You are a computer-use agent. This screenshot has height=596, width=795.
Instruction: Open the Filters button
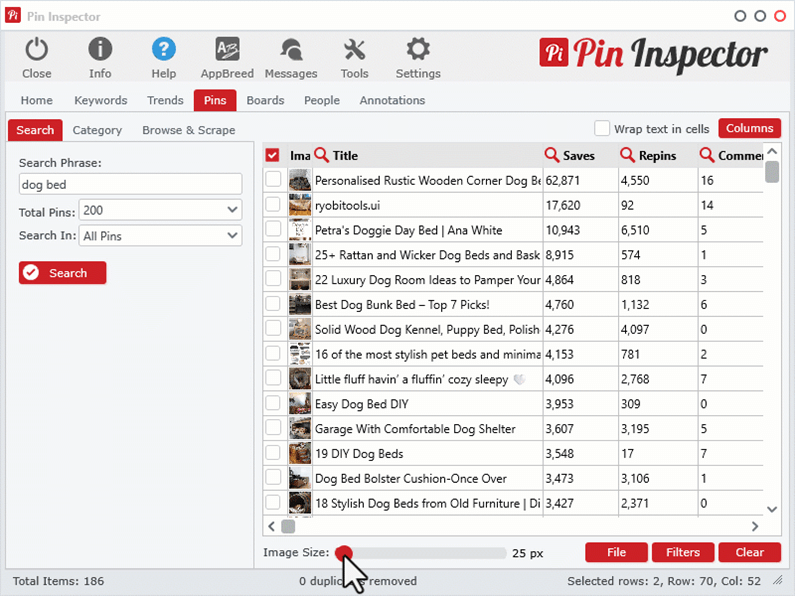pyautogui.click(x=683, y=552)
